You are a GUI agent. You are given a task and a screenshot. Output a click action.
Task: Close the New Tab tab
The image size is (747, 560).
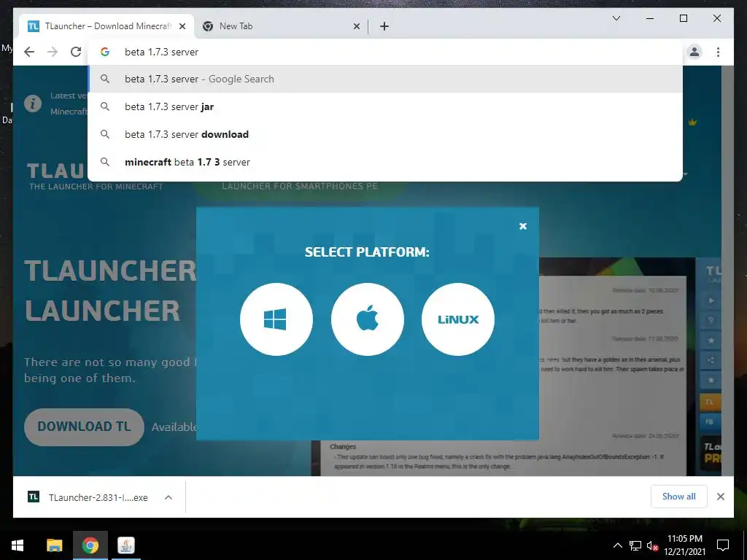coord(356,26)
